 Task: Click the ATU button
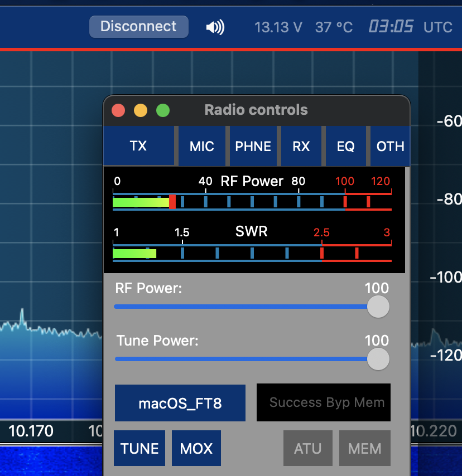[x=308, y=448]
